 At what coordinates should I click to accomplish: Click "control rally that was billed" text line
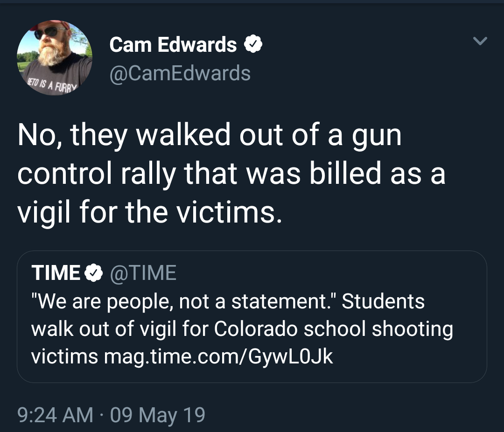tap(231, 174)
